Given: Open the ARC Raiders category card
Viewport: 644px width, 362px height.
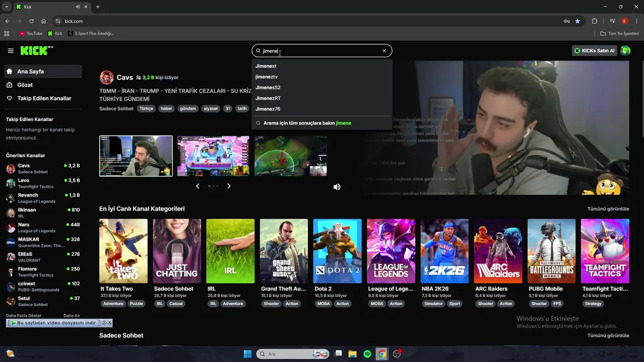Looking at the screenshot, I should click(x=498, y=251).
